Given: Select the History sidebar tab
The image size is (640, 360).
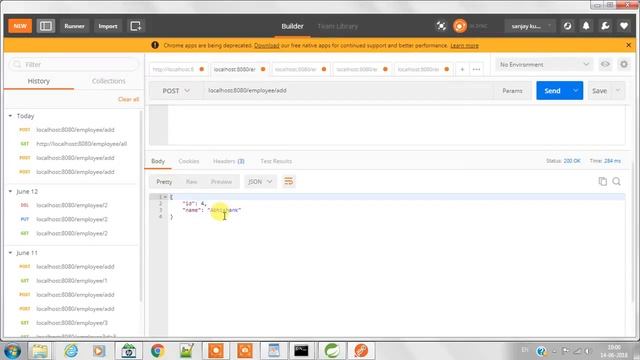Looking at the screenshot, I should click(x=39, y=81).
